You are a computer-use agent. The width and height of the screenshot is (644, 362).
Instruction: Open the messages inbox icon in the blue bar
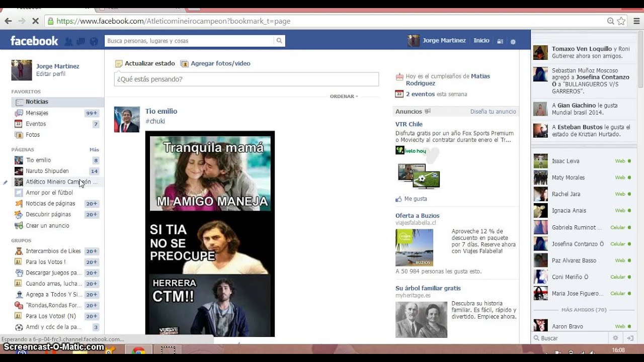coord(80,41)
